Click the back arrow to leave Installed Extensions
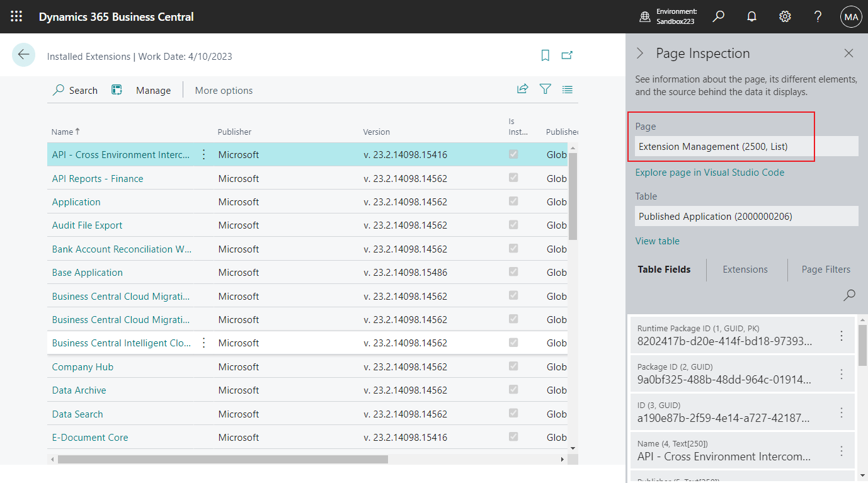 [x=23, y=55]
